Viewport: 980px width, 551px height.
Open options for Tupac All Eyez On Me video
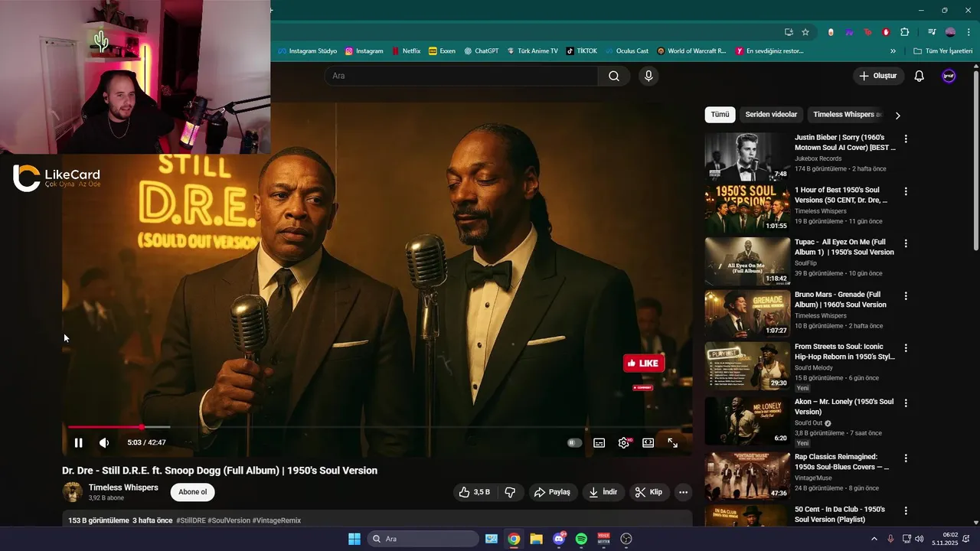(906, 243)
